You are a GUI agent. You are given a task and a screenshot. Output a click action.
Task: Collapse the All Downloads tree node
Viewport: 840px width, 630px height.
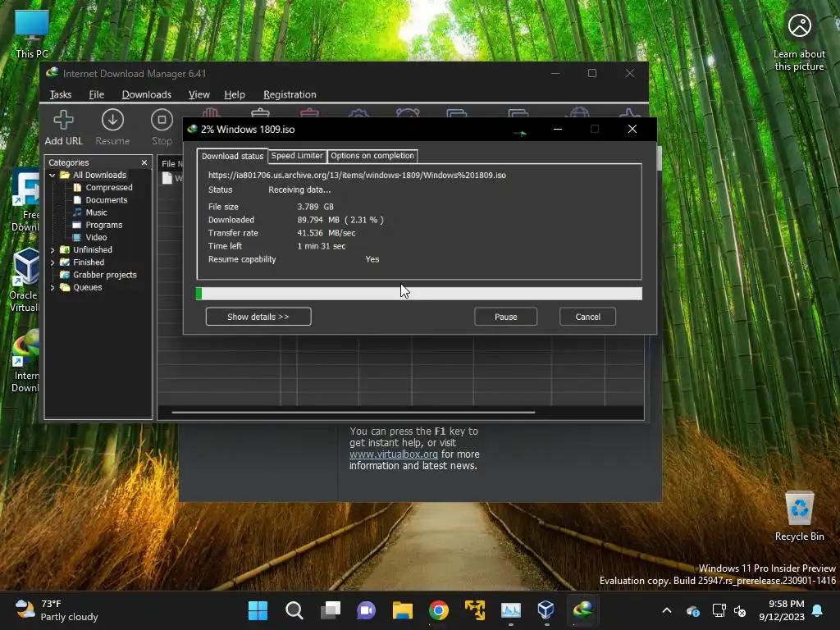tap(52, 176)
